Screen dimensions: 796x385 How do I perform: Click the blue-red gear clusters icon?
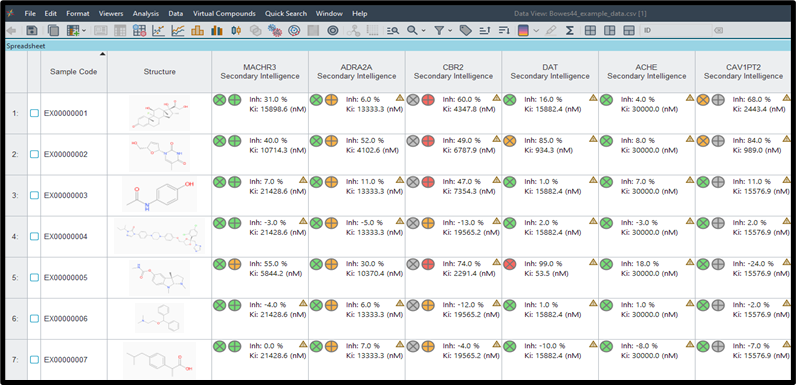click(275, 30)
